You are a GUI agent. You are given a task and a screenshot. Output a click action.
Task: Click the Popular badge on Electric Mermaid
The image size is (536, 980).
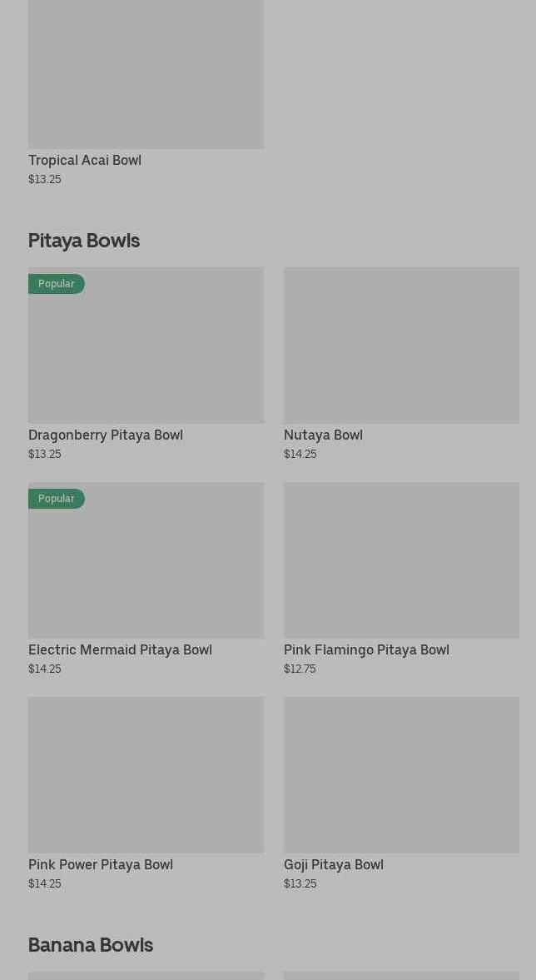pyautogui.click(x=57, y=499)
